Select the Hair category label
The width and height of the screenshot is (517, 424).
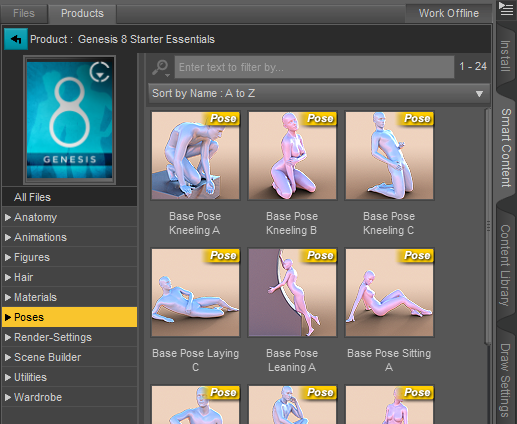tap(23, 277)
